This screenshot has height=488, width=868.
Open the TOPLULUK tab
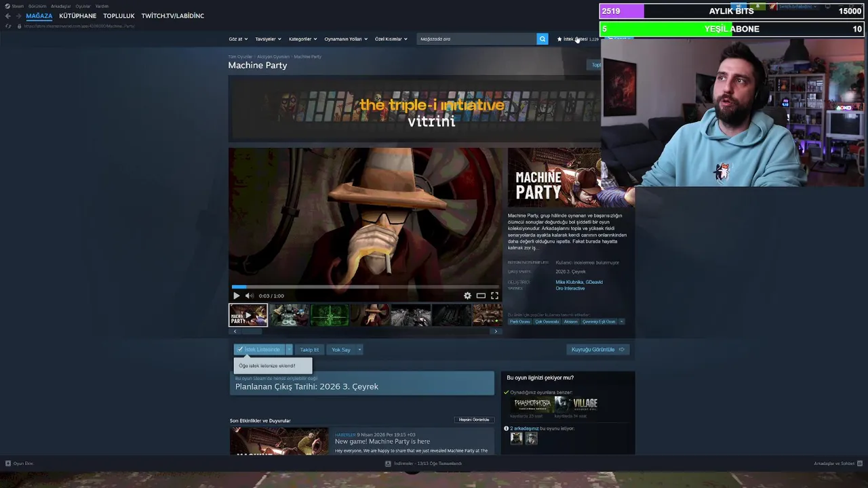(119, 16)
